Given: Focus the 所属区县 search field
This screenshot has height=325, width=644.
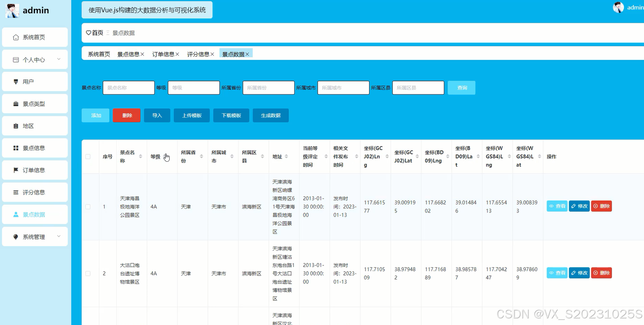Looking at the screenshot, I should (x=418, y=88).
